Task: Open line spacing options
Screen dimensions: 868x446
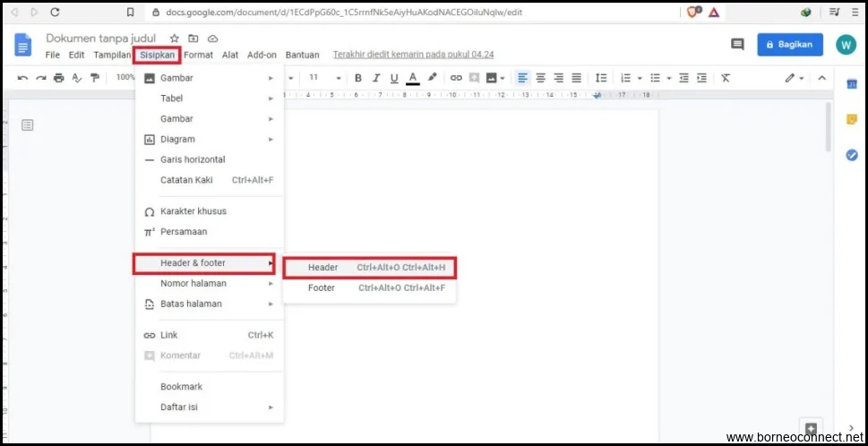Action: pos(601,78)
